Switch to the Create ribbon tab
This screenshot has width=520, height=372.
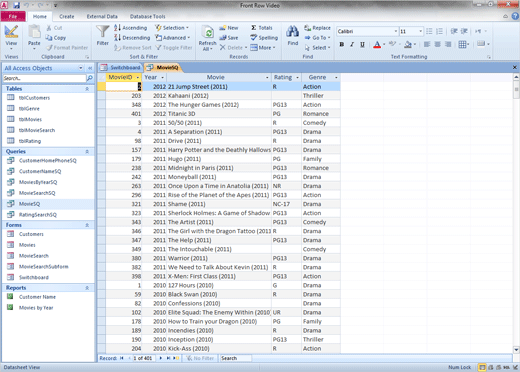[67, 16]
